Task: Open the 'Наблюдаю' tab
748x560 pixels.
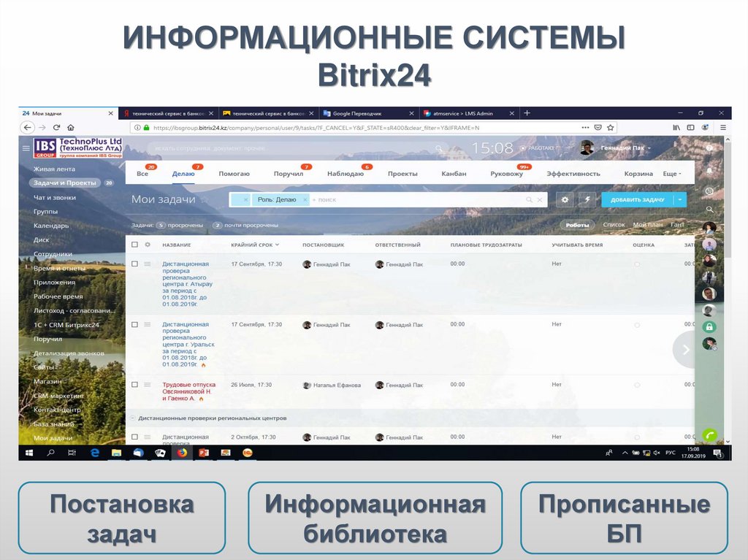Action: tap(346, 174)
